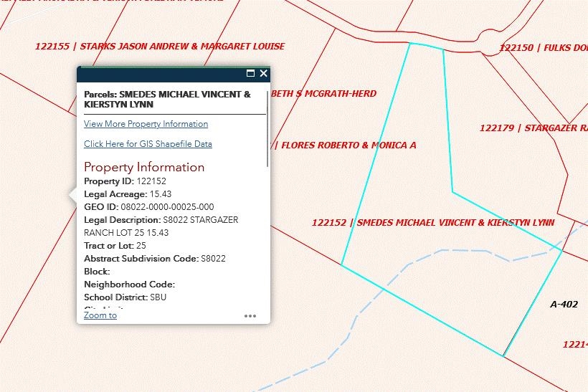Open View More Property Information link

(x=146, y=124)
